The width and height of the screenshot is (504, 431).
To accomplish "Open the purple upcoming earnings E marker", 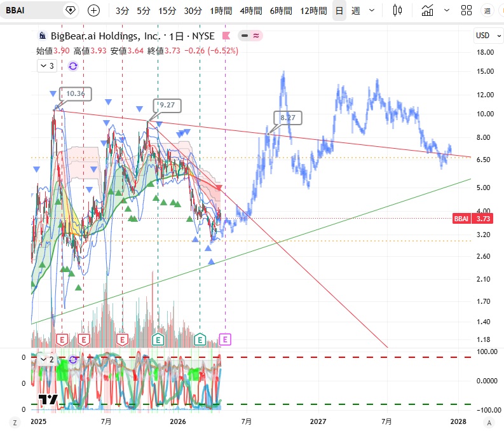I will [225, 339].
